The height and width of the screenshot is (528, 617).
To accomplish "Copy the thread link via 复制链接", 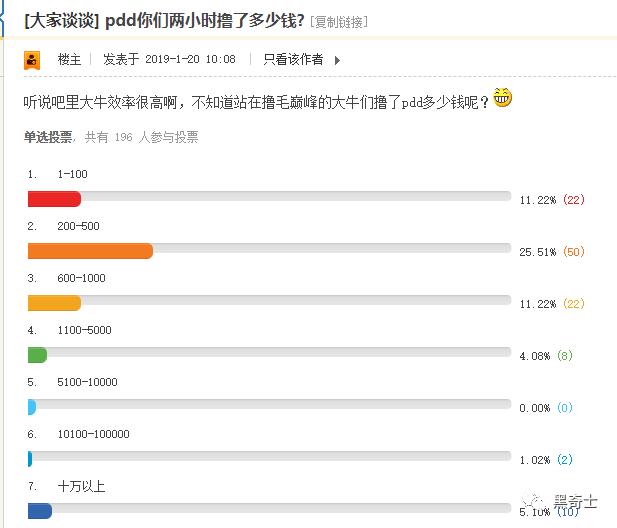I will (x=340, y=21).
